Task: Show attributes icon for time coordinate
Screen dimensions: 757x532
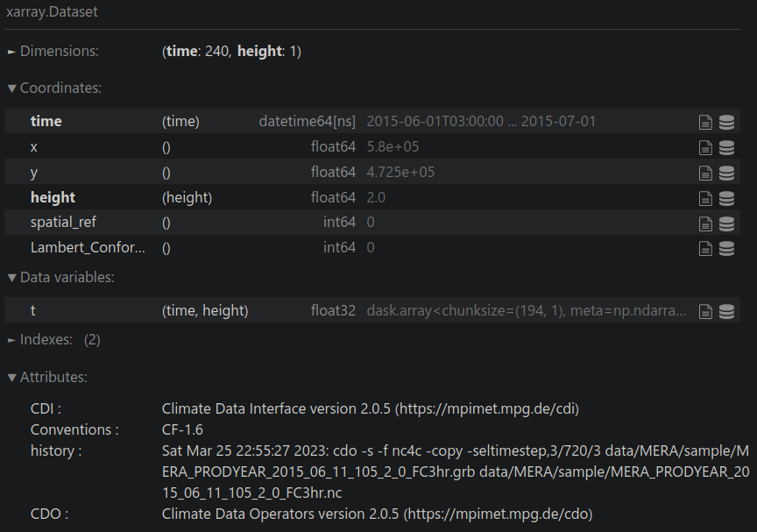Action: click(x=705, y=122)
